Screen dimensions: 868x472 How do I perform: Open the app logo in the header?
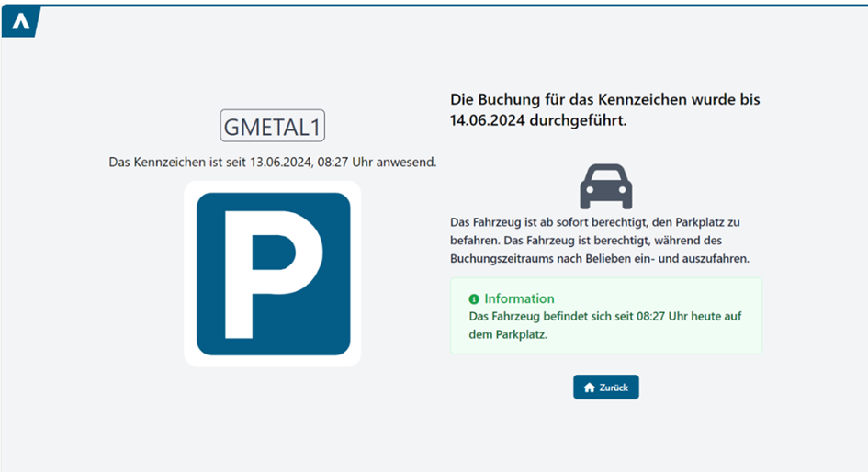(x=20, y=22)
